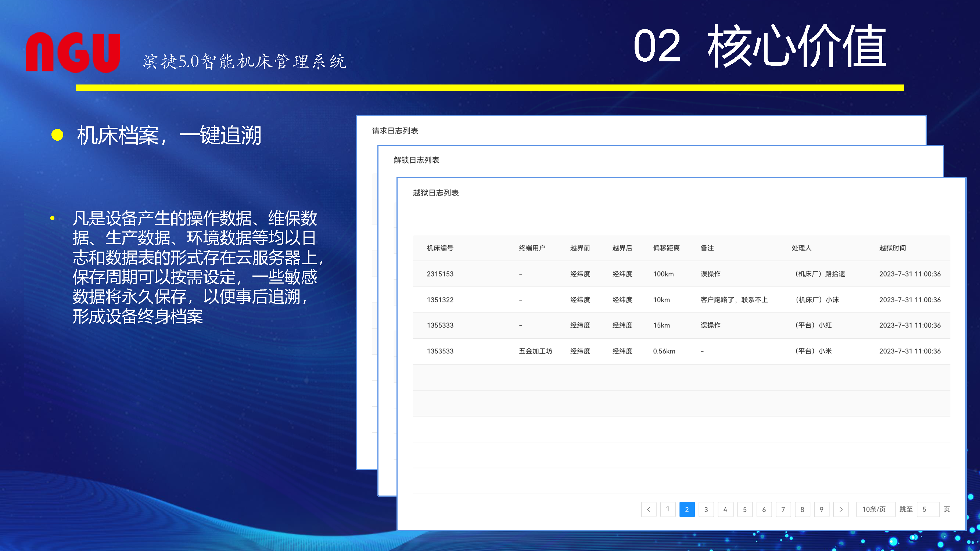Screen dimensions: 980x551
Task: Click 越界后 经纬度 in row 1355333
Action: (x=622, y=325)
